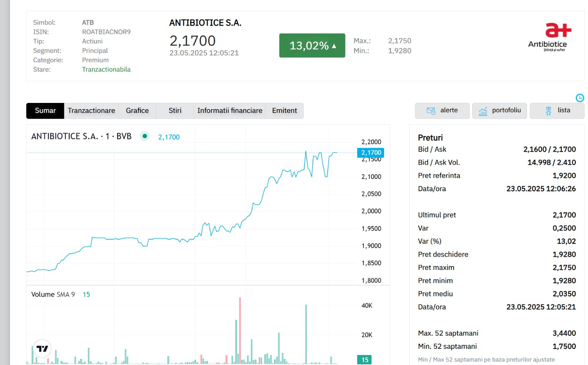Click the blue clock refresh icon
The height and width of the screenshot is (365, 588).
(x=580, y=98)
